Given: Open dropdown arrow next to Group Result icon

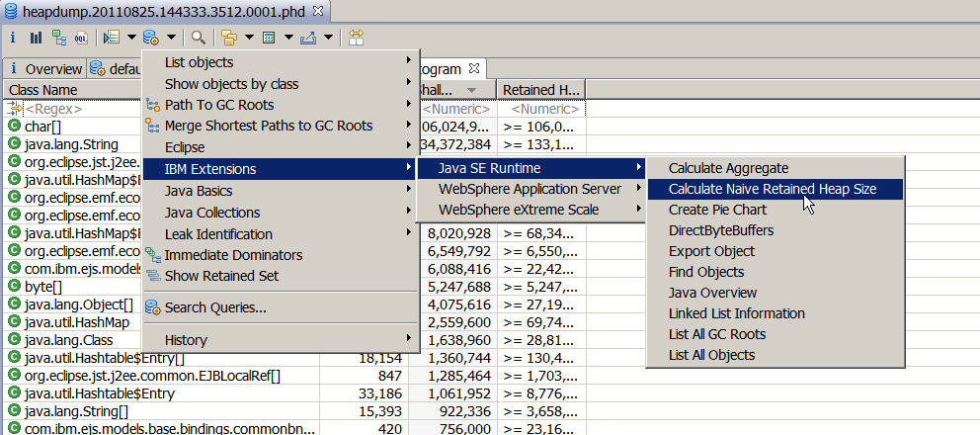Looking at the screenshot, I should coord(249,38).
